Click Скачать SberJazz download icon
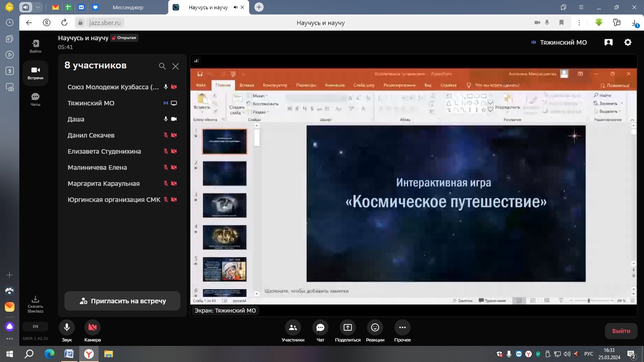This screenshot has width=644, height=362. pyautogui.click(x=35, y=299)
